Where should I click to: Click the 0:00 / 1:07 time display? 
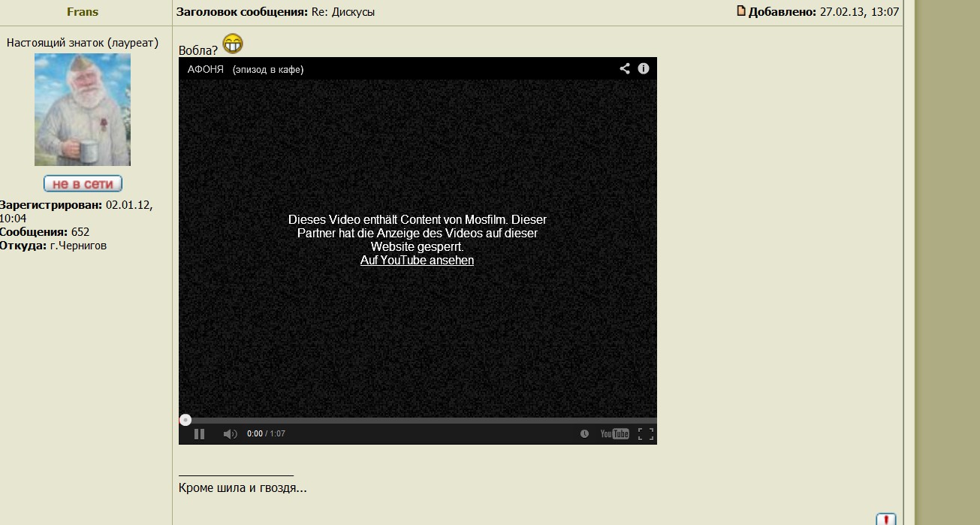coord(266,434)
